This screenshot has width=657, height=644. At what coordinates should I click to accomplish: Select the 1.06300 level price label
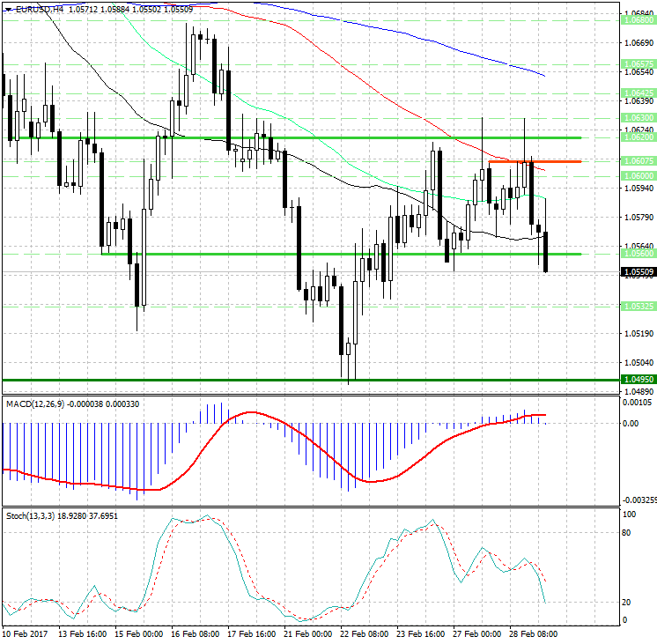(639, 118)
